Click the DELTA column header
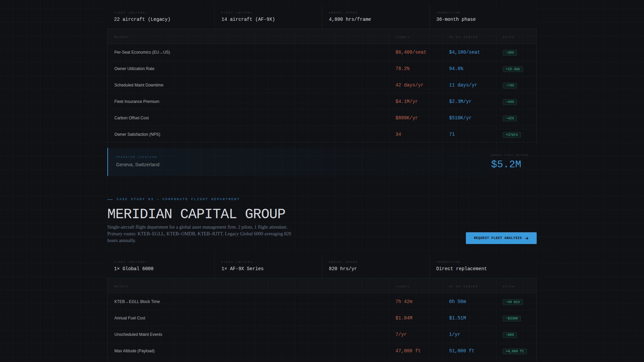Screen dimensions: 644x362 coord(508,37)
